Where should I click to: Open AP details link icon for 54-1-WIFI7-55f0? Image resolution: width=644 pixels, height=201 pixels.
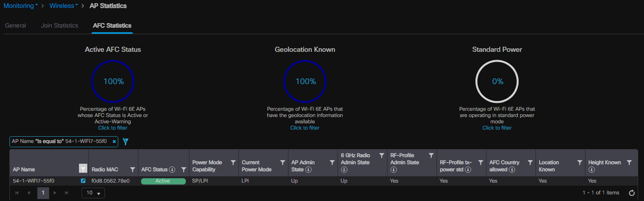tap(83, 181)
